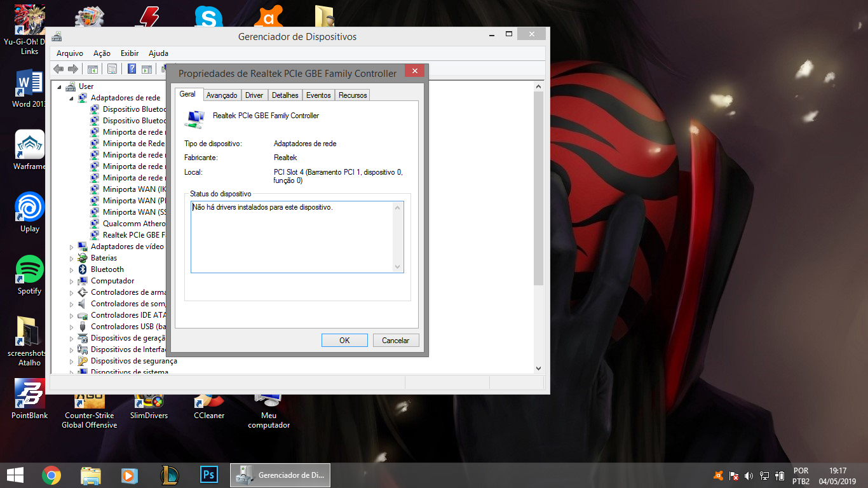Screen dimensions: 868x488
Task: Expand the Bluetooth category arrow
Action: pyautogui.click(x=72, y=269)
